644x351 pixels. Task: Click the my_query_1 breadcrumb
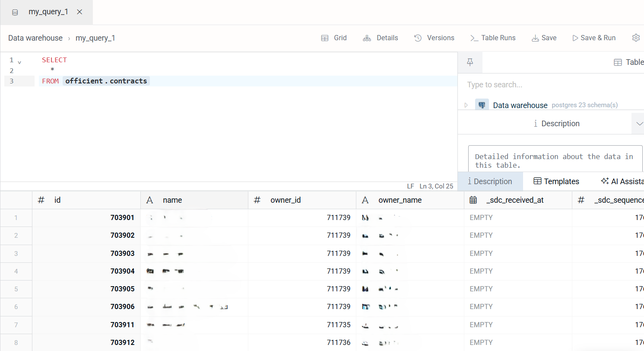(x=95, y=38)
